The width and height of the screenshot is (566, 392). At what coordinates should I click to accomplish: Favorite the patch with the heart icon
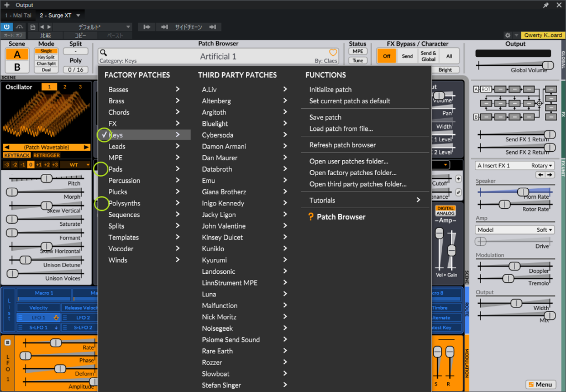click(x=333, y=53)
